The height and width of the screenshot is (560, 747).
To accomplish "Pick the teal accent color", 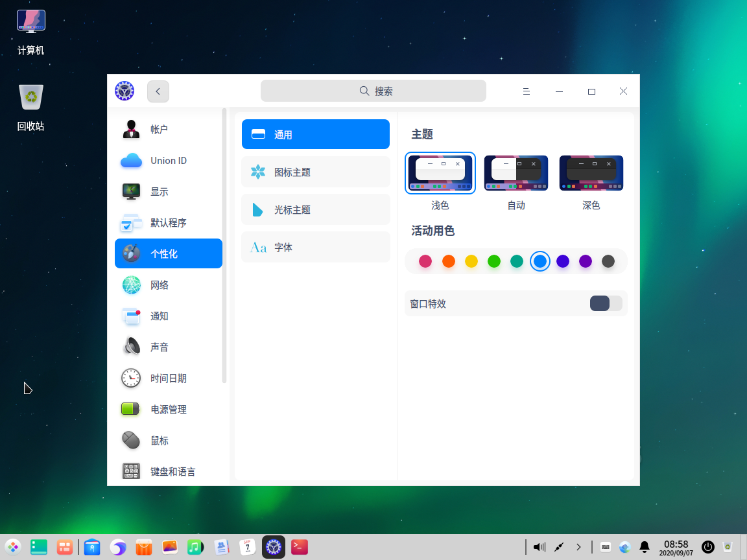I will click(517, 261).
